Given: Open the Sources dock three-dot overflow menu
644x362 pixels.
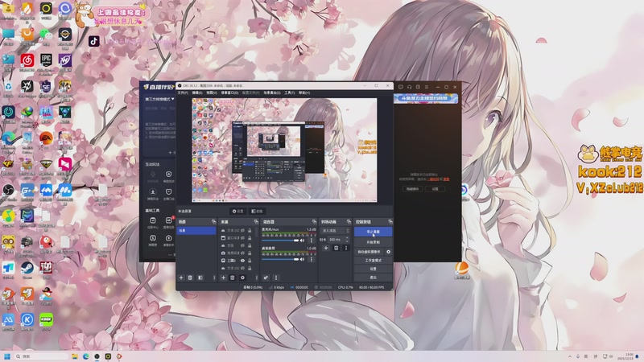Looking at the screenshot, I should pyautogui.click(x=257, y=278).
